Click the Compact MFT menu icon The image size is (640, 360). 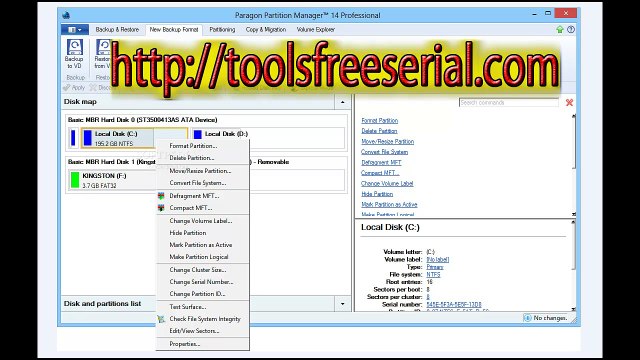point(161,208)
